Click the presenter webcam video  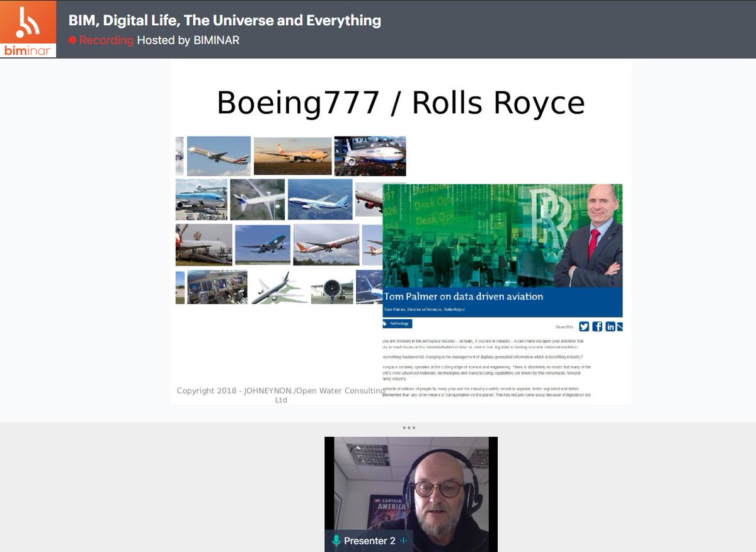[411, 494]
